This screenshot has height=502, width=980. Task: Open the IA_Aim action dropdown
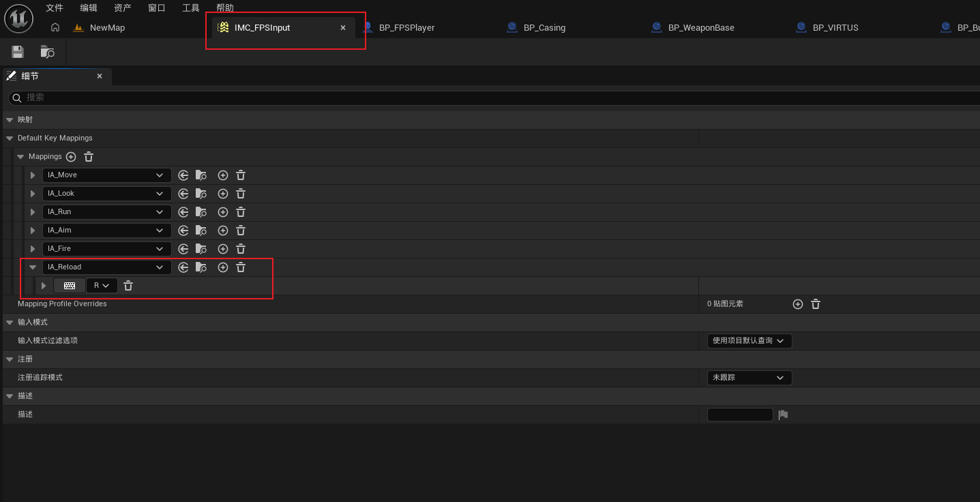[x=106, y=231]
